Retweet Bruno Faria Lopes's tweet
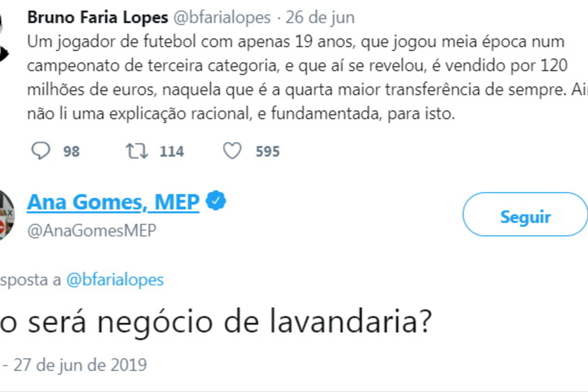Viewport: 588px width, 392px height. click(136, 151)
